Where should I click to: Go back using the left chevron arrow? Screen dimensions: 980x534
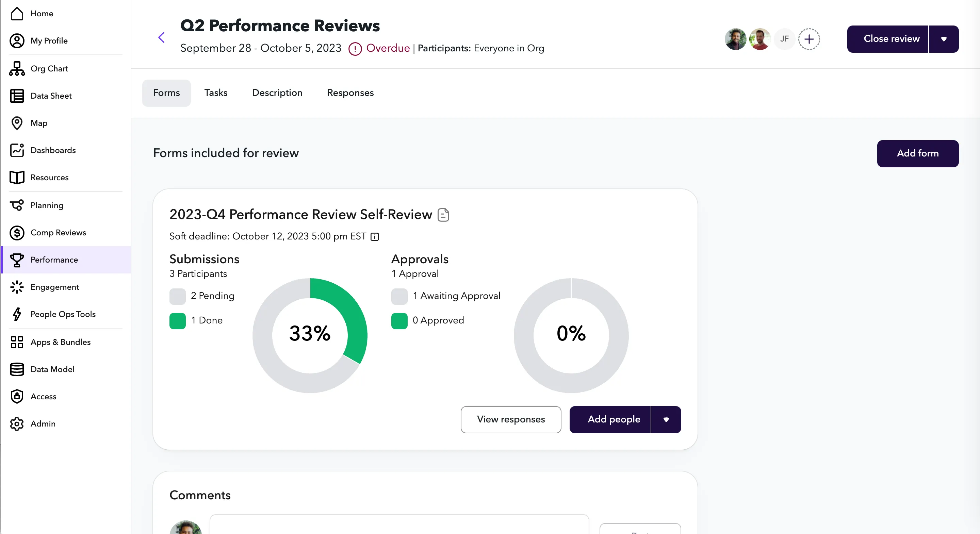pyautogui.click(x=161, y=37)
